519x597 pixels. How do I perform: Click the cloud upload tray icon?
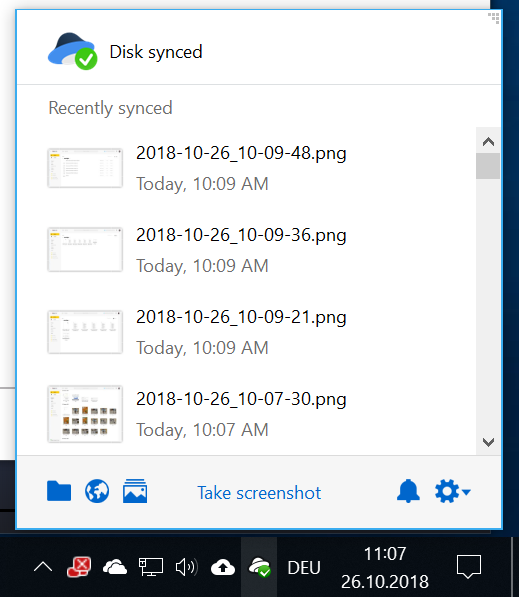click(223, 567)
